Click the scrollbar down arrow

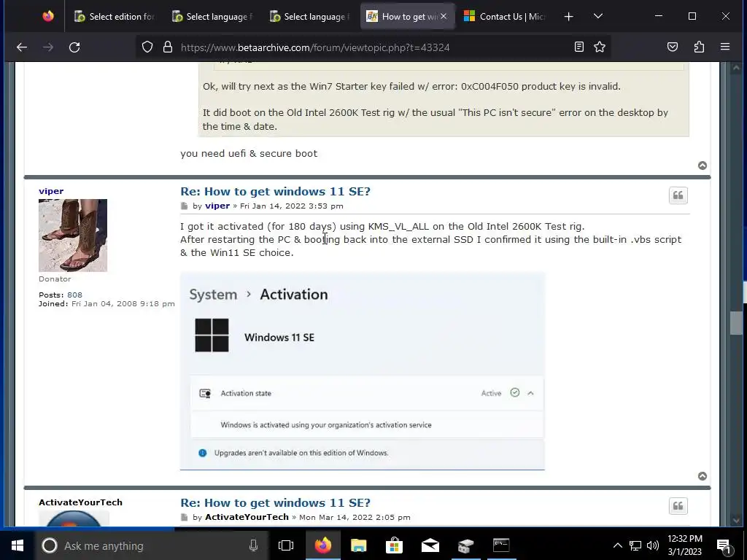pos(736,521)
